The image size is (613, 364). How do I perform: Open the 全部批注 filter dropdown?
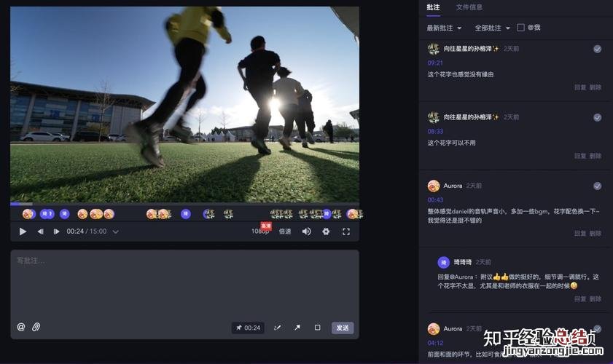coord(492,28)
